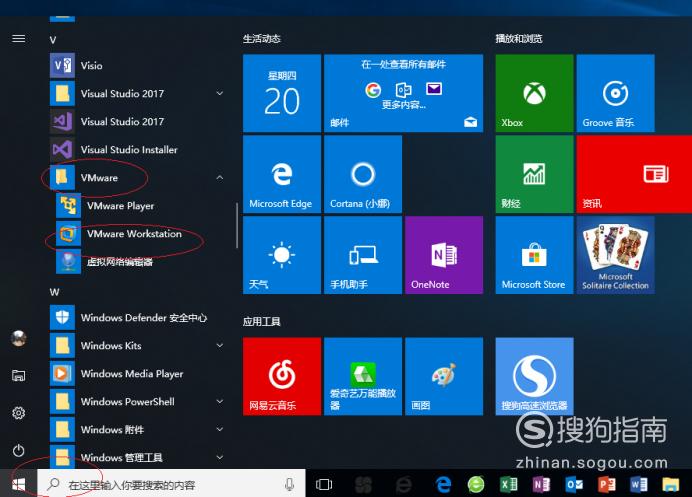Open Word from the taskbar
This screenshot has width=692, height=497.
(639, 484)
